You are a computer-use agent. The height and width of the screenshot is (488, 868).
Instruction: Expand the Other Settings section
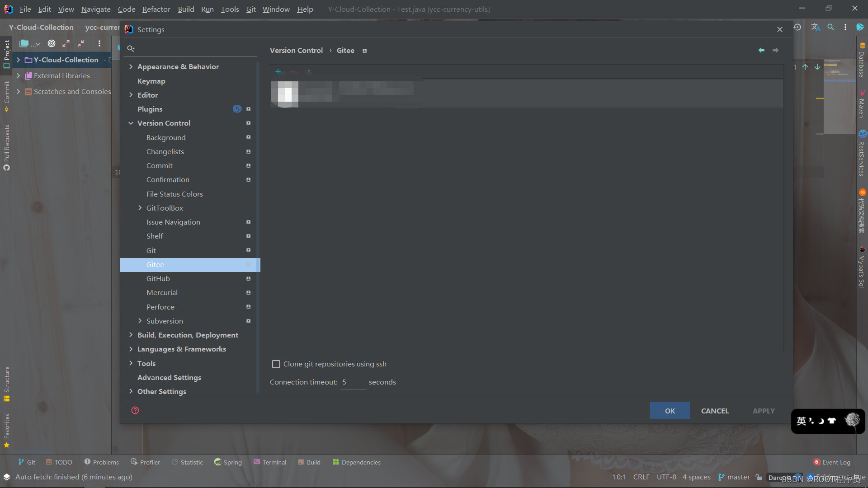131,392
